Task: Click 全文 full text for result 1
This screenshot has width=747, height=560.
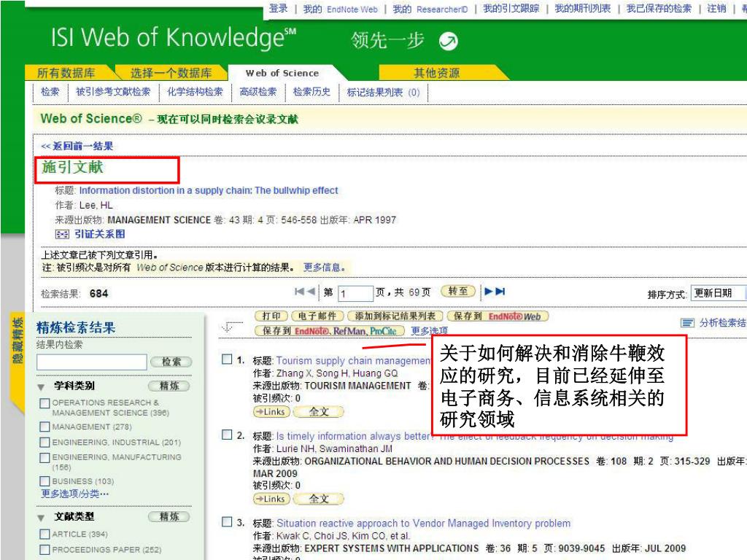Action: [x=318, y=411]
